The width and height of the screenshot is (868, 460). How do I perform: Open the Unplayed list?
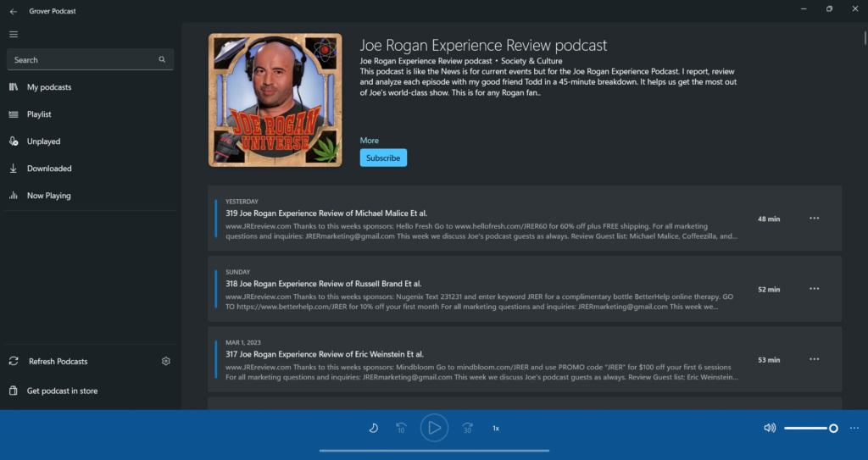click(x=43, y=141)
